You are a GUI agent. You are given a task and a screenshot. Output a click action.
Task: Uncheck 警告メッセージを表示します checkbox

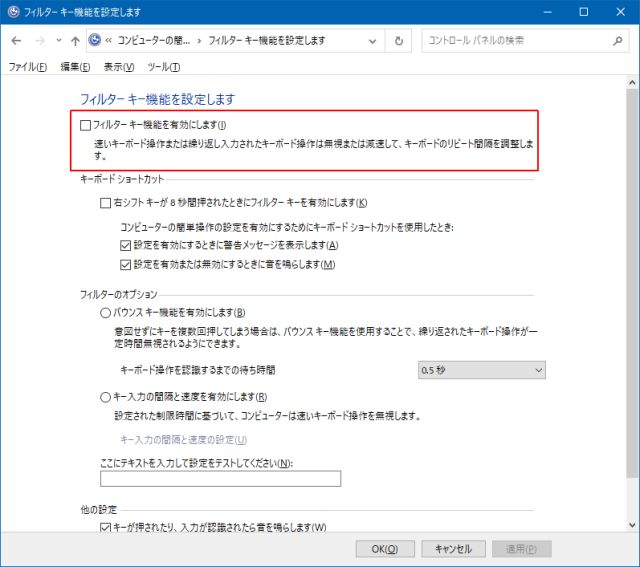tap(125, 246)
